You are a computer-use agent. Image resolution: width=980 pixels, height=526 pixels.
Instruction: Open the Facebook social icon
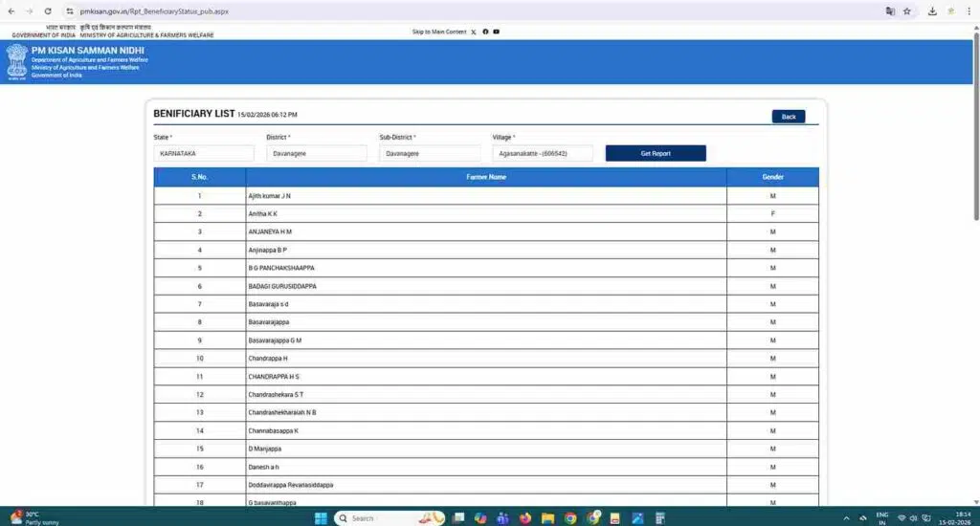click(485, 32)
